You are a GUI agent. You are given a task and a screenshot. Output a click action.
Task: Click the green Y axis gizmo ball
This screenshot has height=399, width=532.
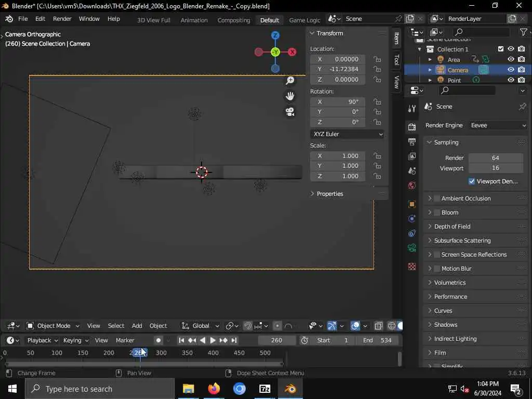click(x=275, y=52)
